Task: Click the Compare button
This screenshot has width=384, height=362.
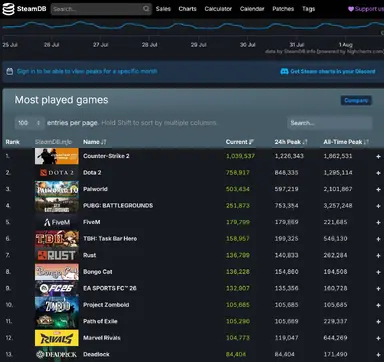Action: pyautogui.click(x=356, y=100)
